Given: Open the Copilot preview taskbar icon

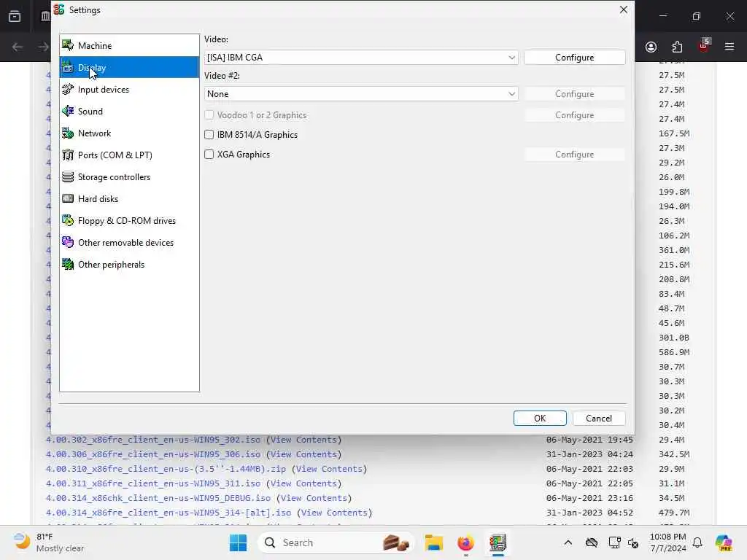Looking at the screenshot, I should pos(724,542).
